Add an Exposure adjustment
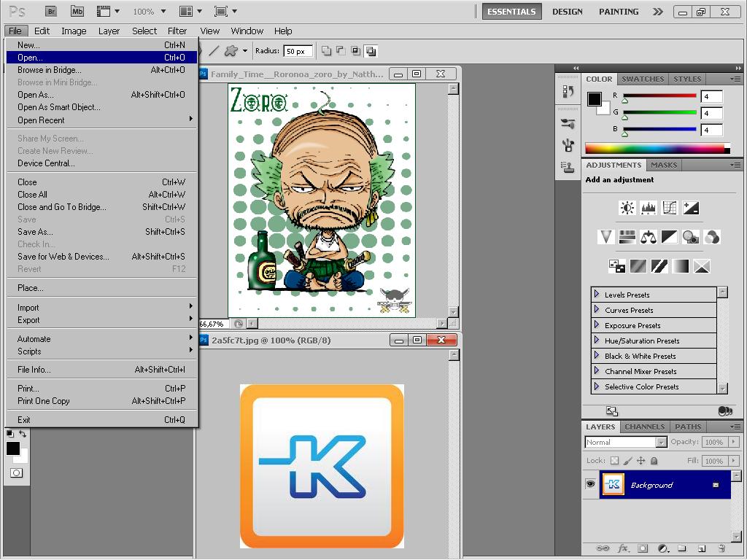 click(x=691, y=208)
